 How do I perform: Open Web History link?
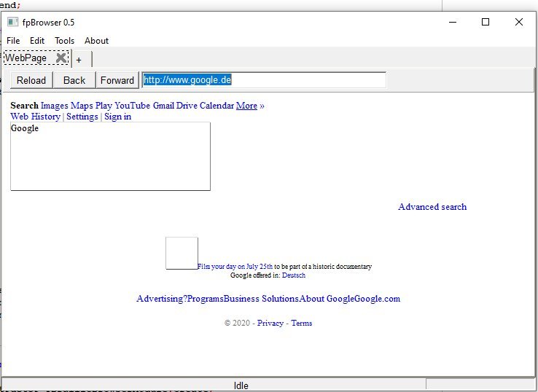coord(35,117)
